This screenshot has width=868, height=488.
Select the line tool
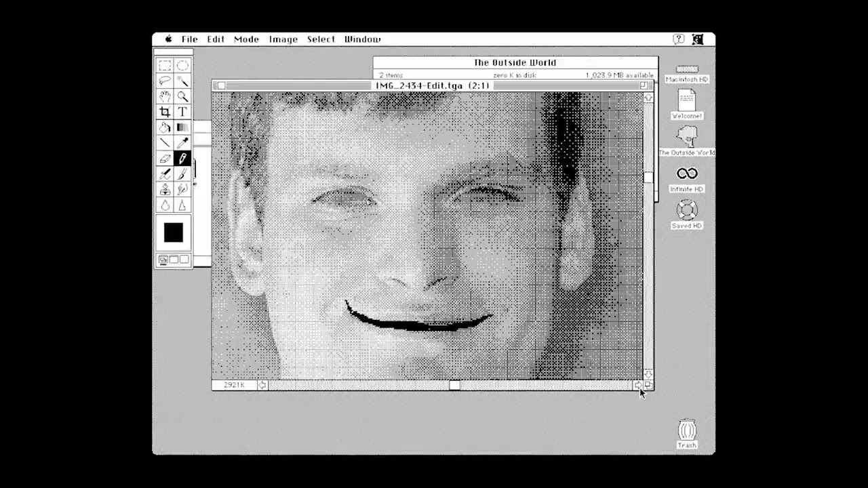pos(165,143)
